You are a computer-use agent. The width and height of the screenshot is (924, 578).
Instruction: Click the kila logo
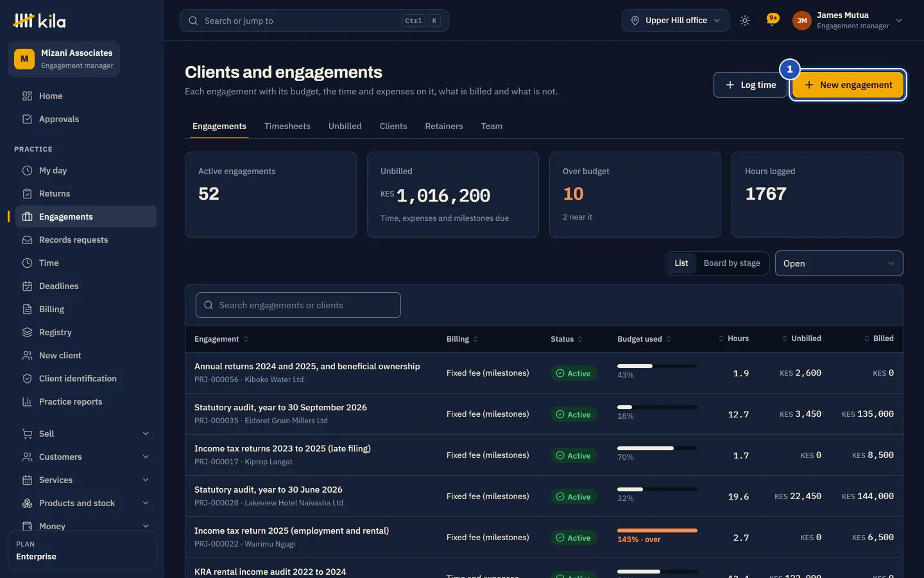pos(39,21)
